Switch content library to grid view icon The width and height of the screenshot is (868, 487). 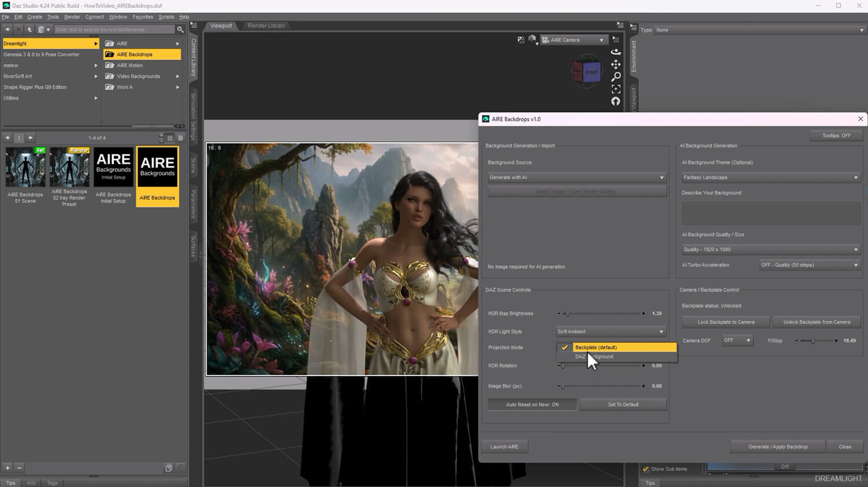[x=170, y=138]
